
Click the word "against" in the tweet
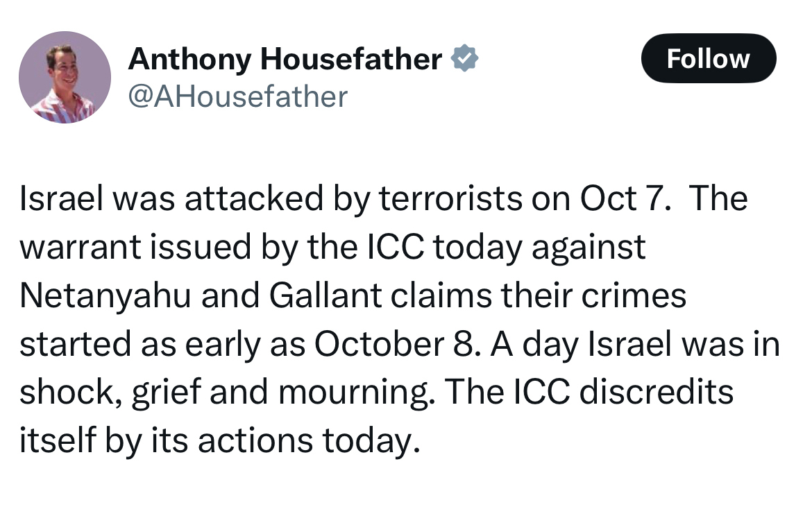[589, 248]
